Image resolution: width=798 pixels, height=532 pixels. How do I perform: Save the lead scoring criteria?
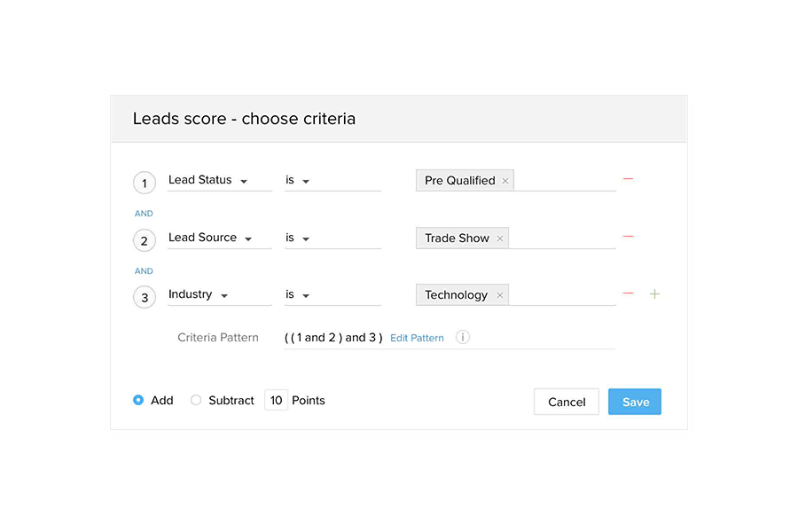635,402
